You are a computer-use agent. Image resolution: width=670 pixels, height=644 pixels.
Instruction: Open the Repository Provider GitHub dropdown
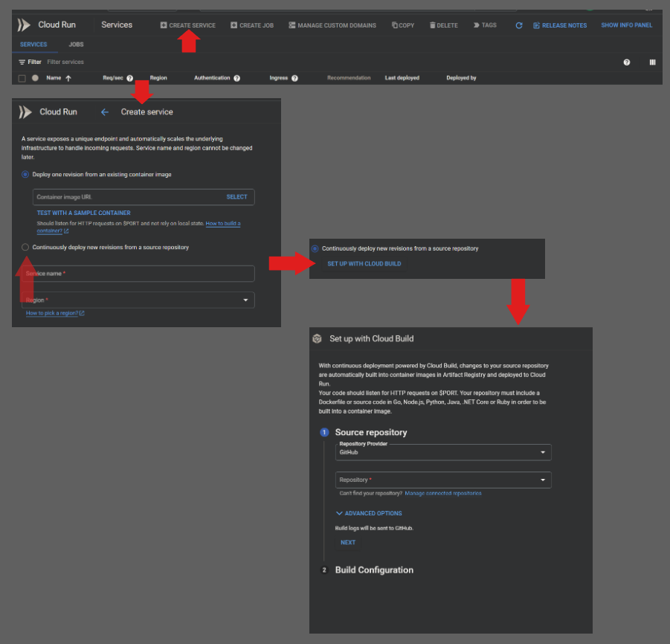click(443, 453)
